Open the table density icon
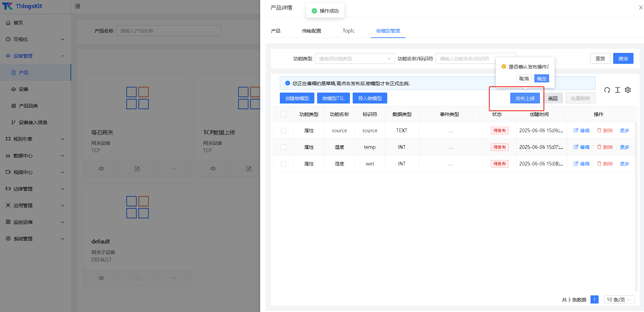Screen dimensions: 644x312 pyautogui.click(x=618, y=90)
